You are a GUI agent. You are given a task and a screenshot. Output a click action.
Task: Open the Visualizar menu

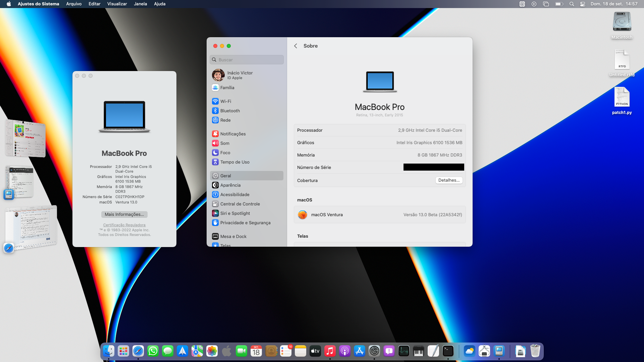(x=117, y=4)
